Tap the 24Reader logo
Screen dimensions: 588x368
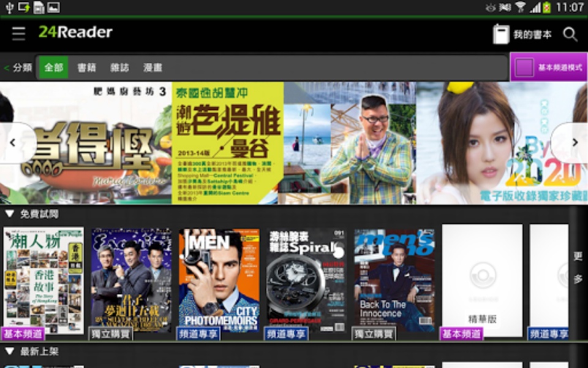point(75,32)
